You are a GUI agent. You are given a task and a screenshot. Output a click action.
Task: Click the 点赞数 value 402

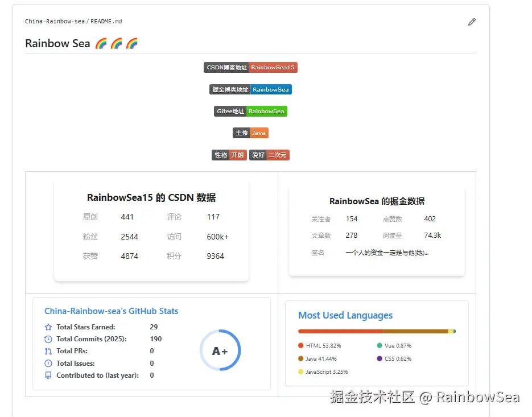(430, 219)
